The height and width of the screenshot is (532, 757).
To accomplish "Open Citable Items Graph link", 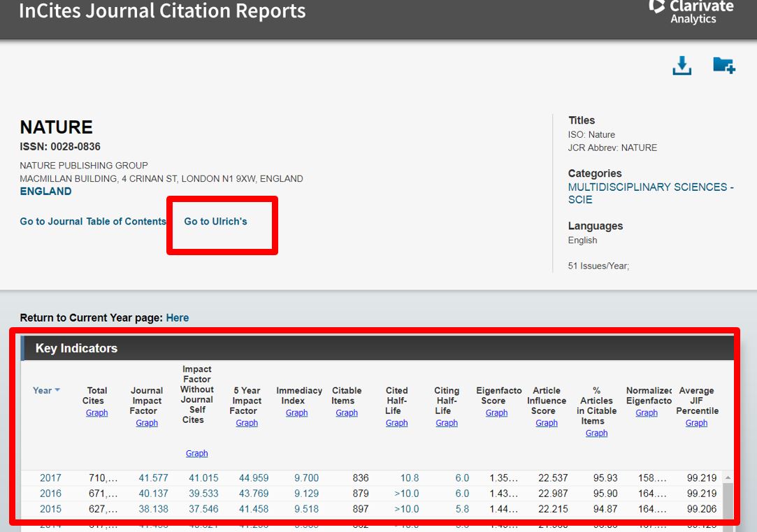I will pyautogui.click(x=347, y=412).
